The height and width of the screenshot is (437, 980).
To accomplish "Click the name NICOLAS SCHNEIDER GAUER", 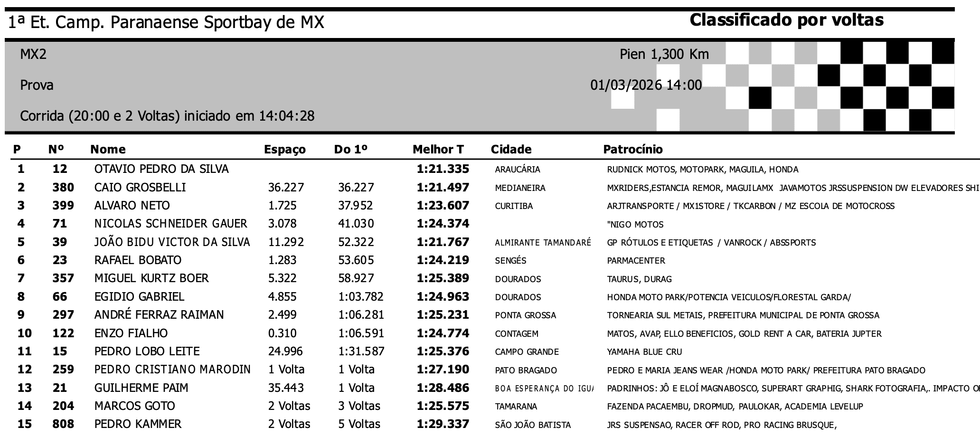I will point(170,224).
